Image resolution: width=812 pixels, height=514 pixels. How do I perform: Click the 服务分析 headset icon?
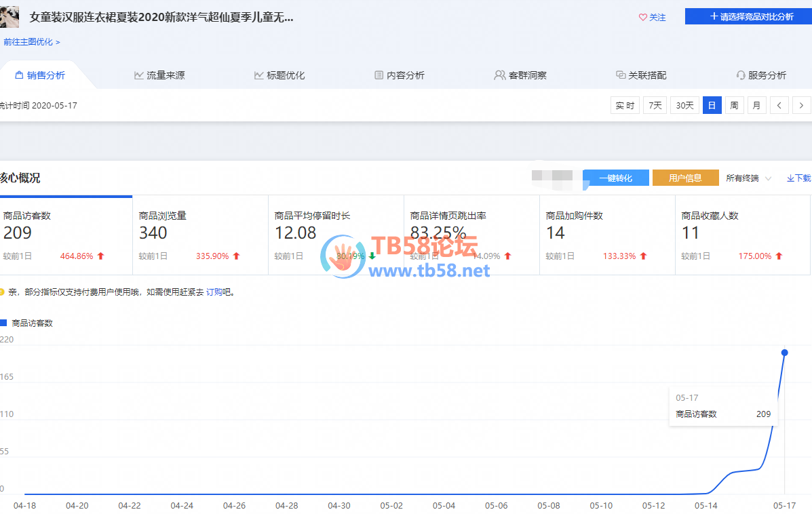(x=741, y=75)
